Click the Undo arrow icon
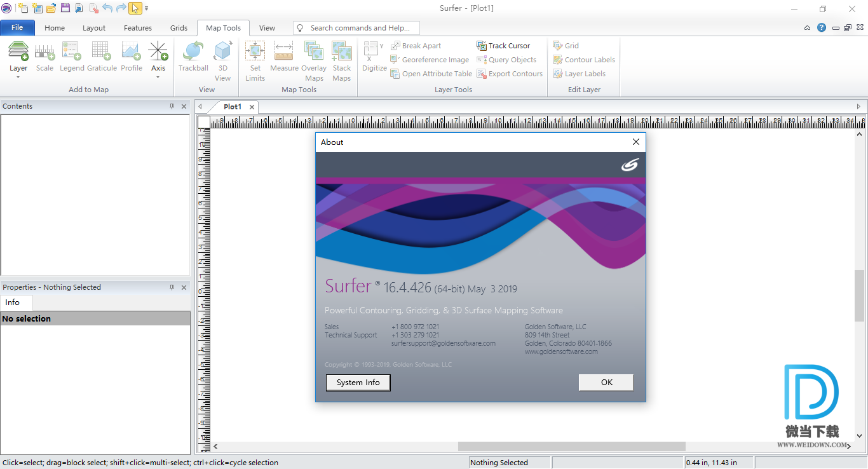The height and width of the screenshot is (469, 868). point(107,8)
